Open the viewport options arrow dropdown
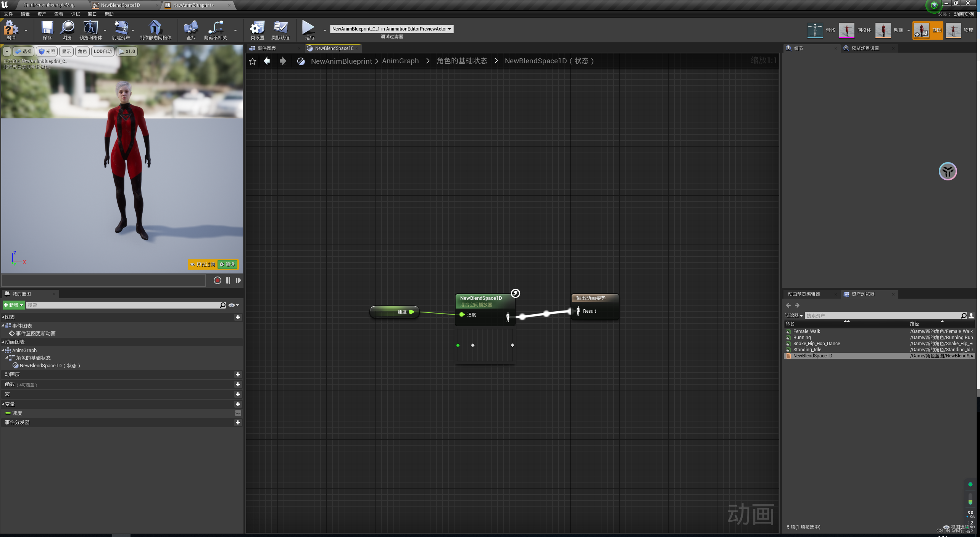Image resolution: width=980 pixels, height=537 pixels. point(7,51)
